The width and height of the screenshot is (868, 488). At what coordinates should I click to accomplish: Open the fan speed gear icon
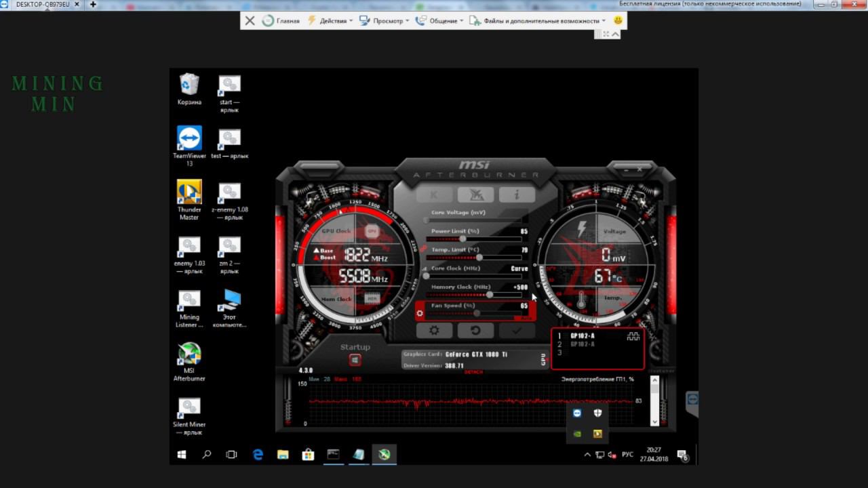420,313
